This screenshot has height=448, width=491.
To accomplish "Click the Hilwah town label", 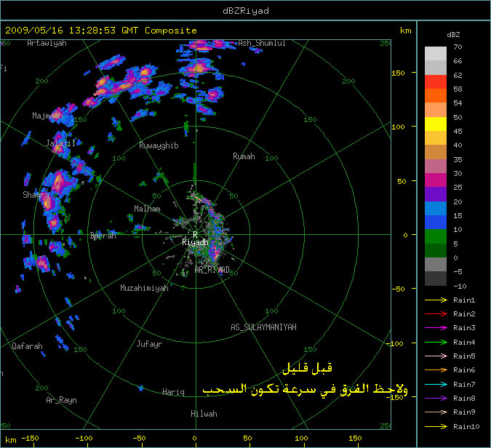I will (x=204, y=414).
